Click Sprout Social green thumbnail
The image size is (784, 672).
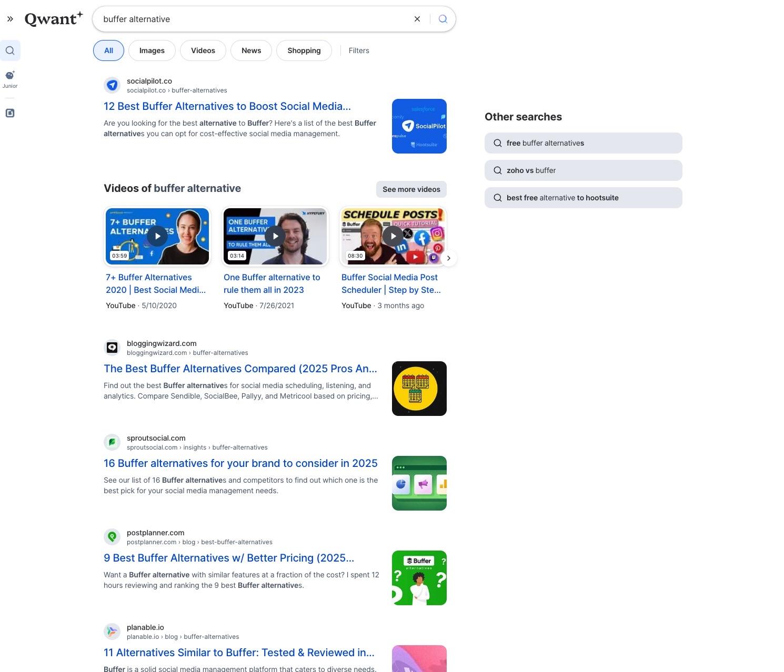point(419,483)
